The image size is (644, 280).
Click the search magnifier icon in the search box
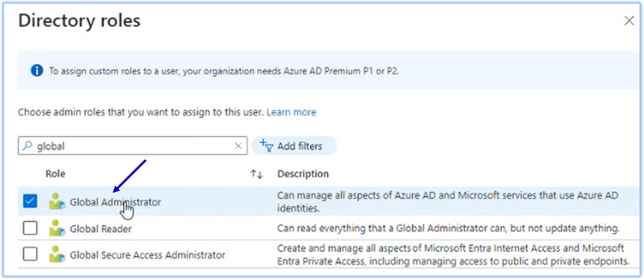click(x=28, y=146)
